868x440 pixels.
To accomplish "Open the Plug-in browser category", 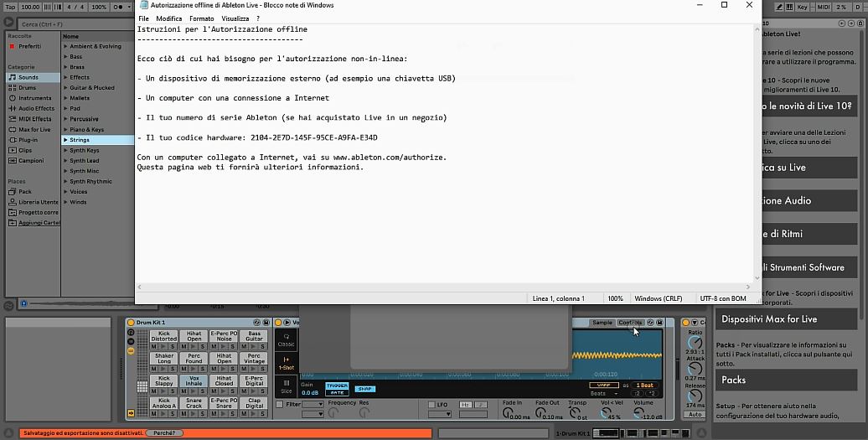I will [33, 140].
